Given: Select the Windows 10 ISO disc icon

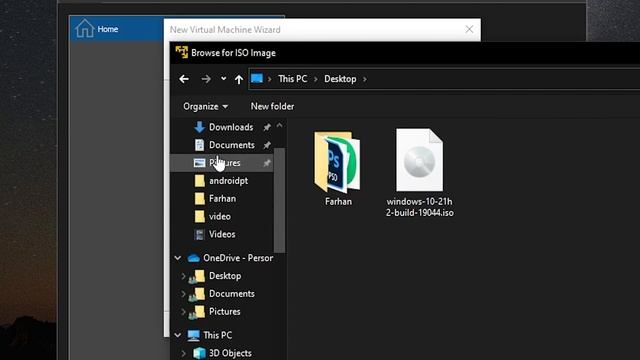Looking at the screenshot, I should coord(420,160).
